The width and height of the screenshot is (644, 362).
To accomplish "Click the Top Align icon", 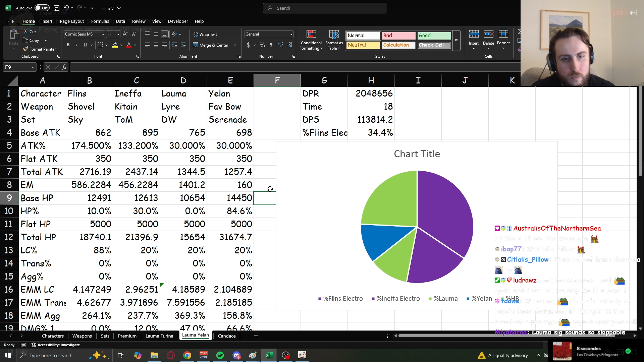I will point(147,34).
